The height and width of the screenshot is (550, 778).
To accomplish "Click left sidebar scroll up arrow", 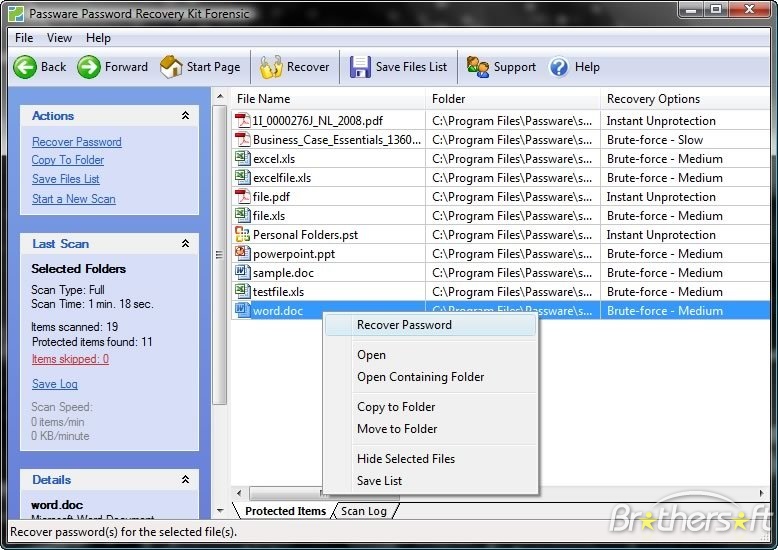I will (220, 96).
